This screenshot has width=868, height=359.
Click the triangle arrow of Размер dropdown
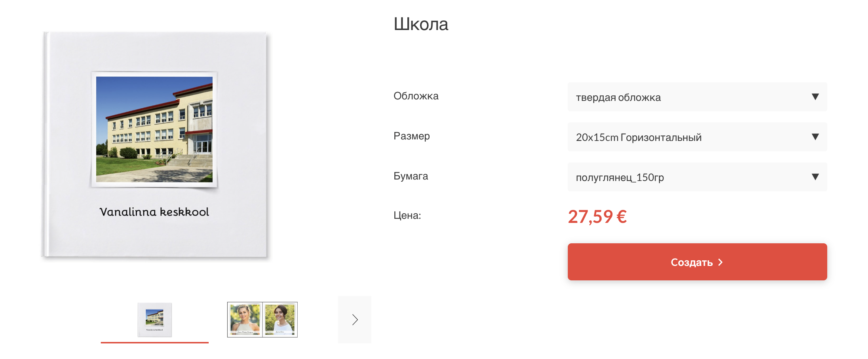(x=815, y=137)
